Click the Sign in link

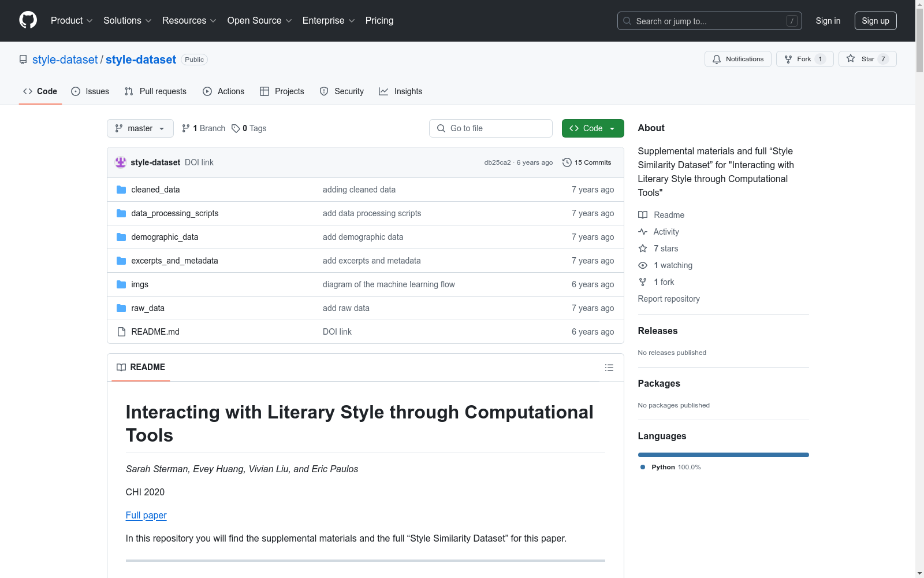[828, 21]
